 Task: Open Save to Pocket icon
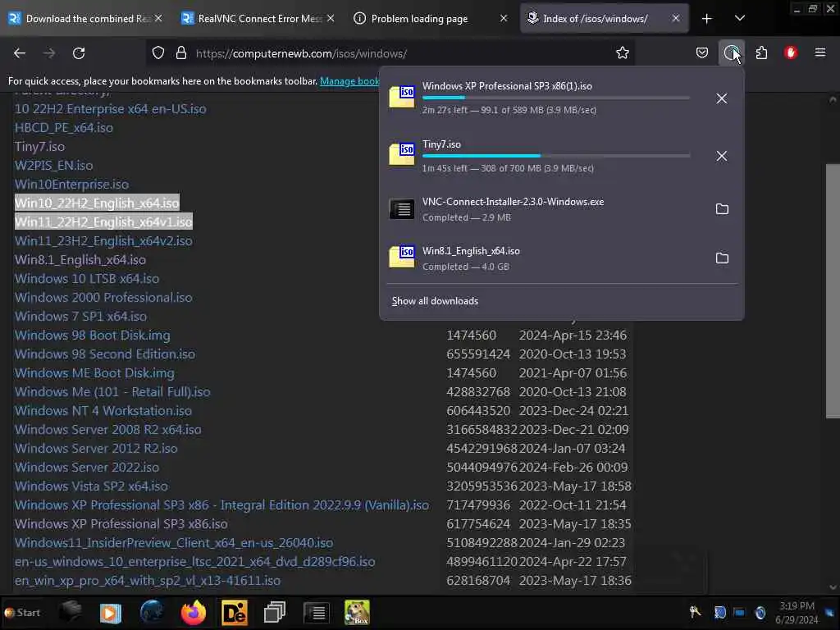(x=702, y=53)
